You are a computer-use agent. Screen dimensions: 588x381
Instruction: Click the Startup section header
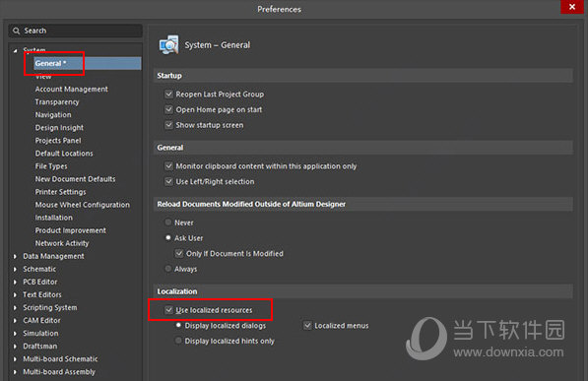tap(363, 76)
